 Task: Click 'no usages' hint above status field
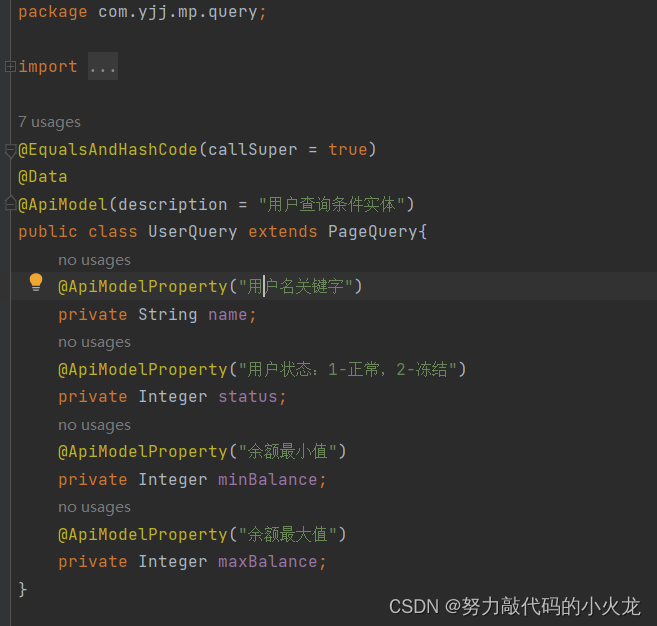(x=94, y=342)
